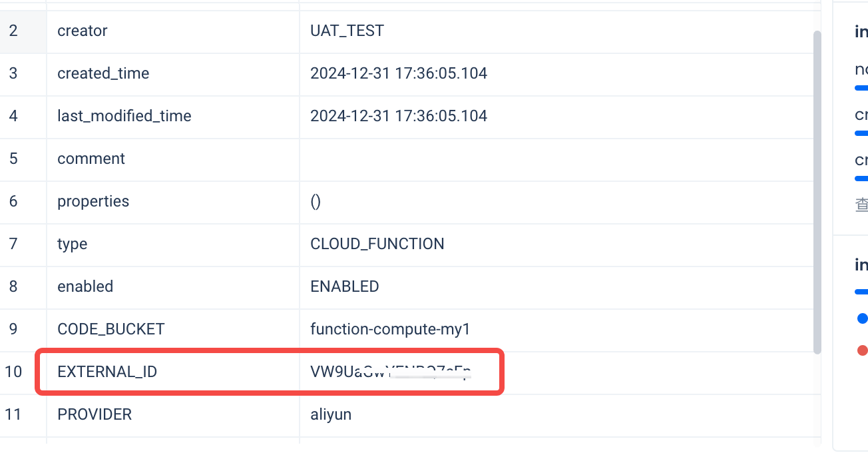Select the creator field name cell
The image size is (868, 469).
[x=83, y=31]
